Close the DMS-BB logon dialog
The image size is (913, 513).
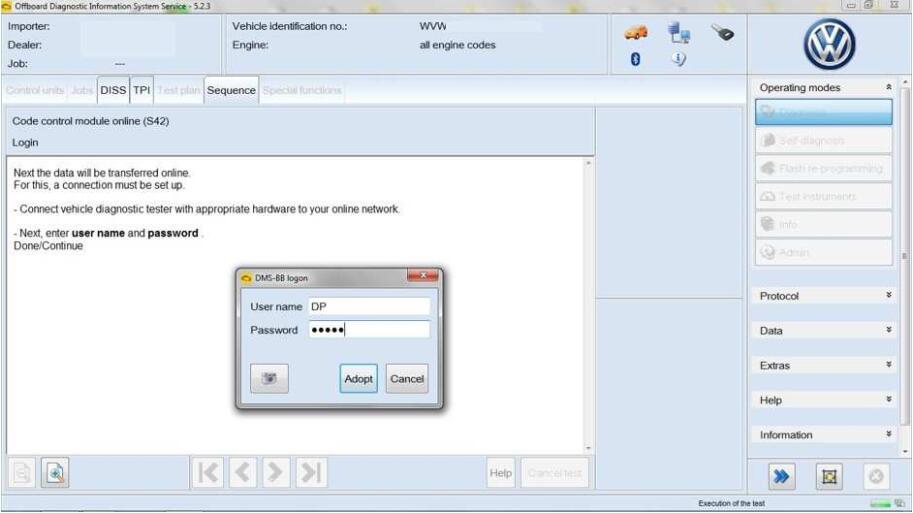(x=423, y=275)
